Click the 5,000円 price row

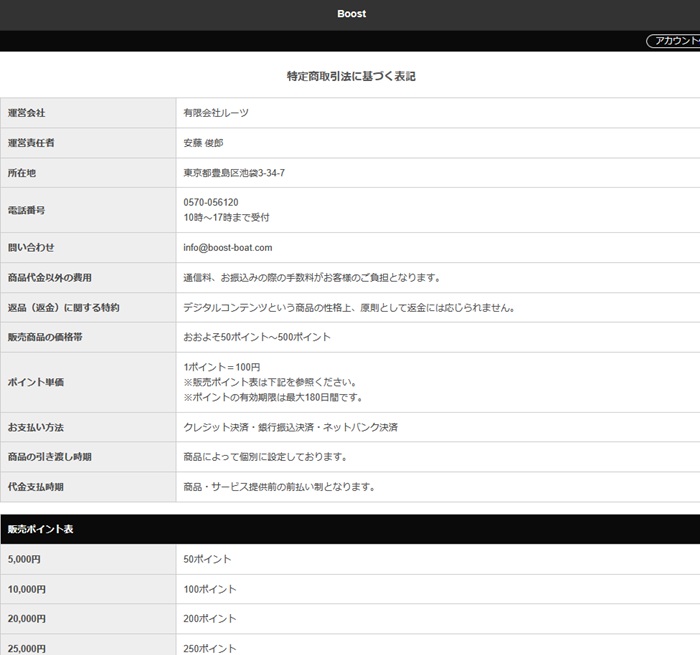point(24,559)
